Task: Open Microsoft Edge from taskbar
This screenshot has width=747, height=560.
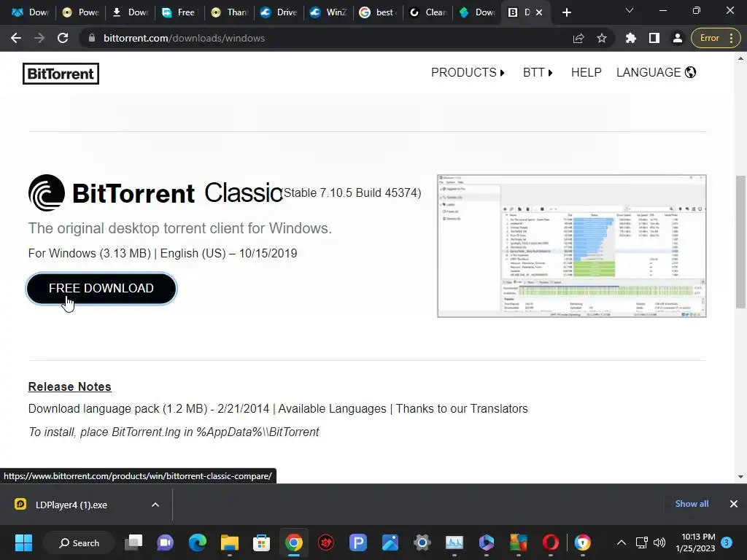Action: 197,542
